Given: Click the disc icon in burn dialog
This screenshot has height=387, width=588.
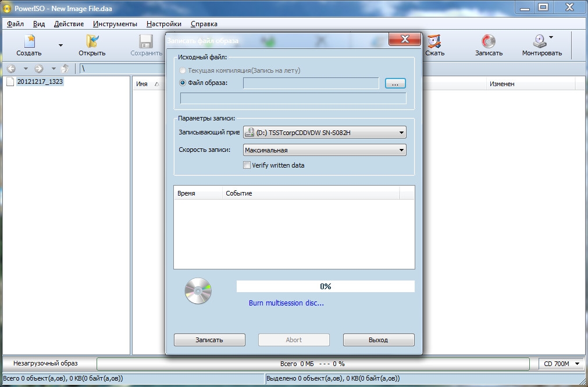Looking at the screenshot, I should [198, 291].
